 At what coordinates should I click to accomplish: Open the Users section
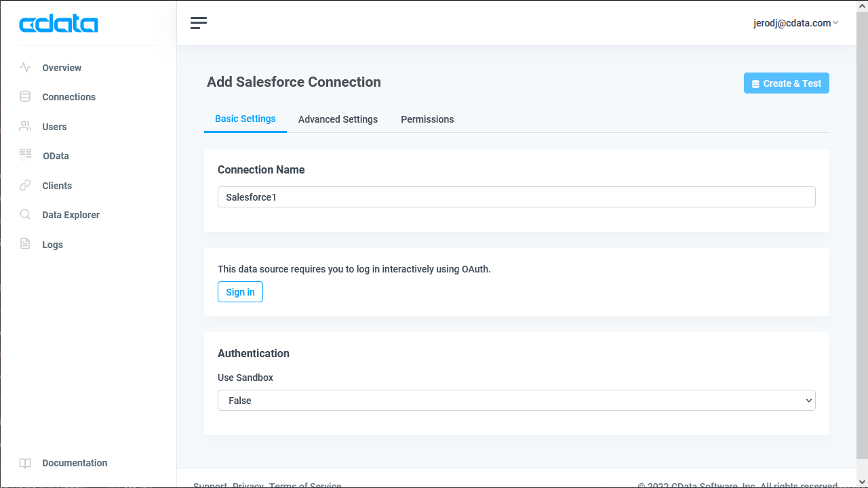(x=54, y=127)
